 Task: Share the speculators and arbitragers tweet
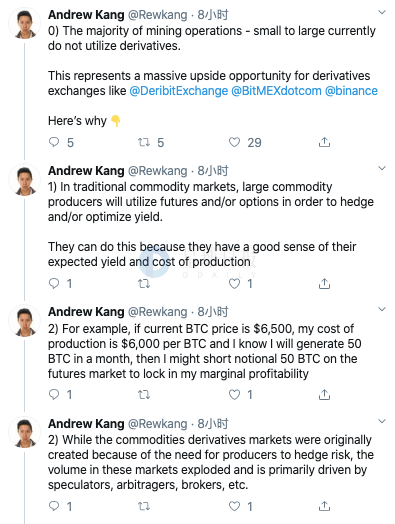324,506
